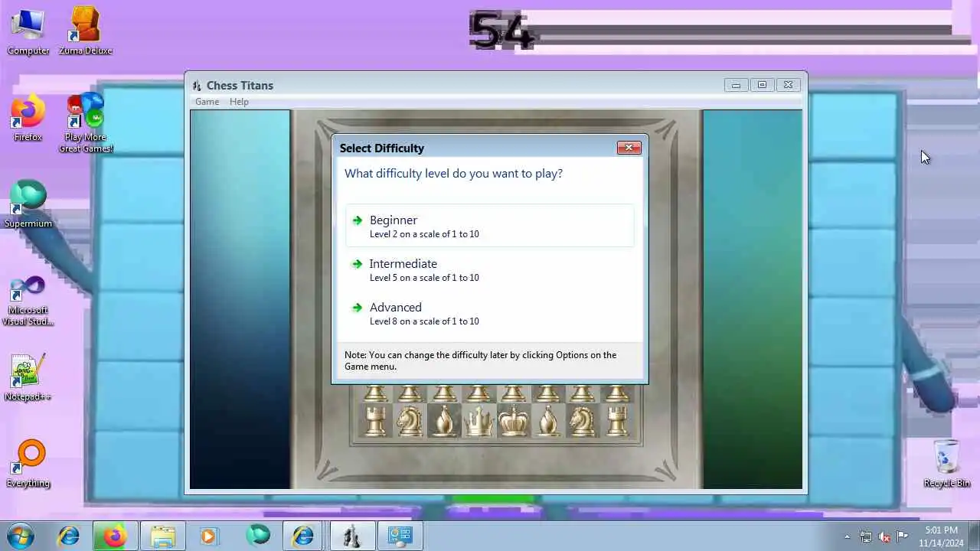
Task: Open the clock showing 5:01 PM
Action: click(941, 536)
